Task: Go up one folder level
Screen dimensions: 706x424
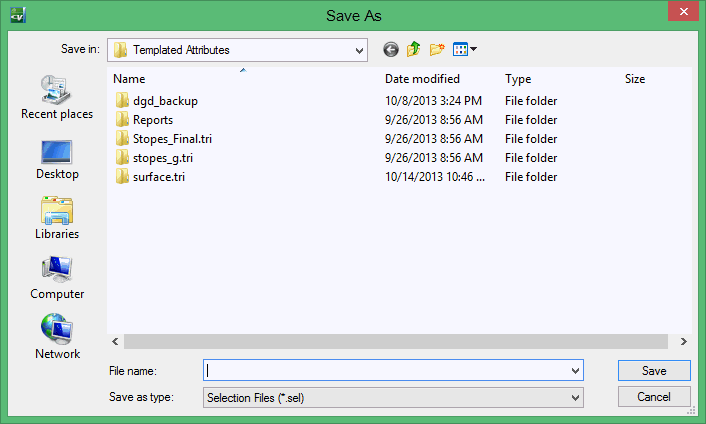Action: (413, 49)
